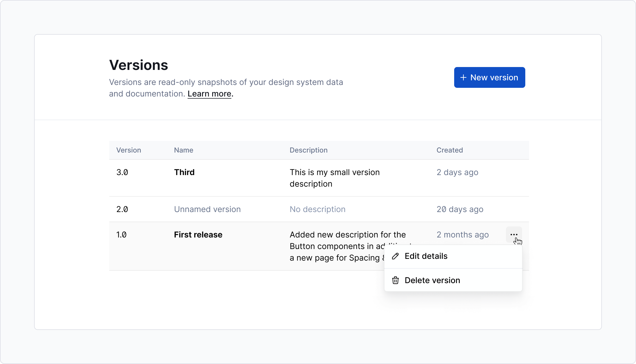Screen dimensions: 636x364
Task: Click the Description column header
Action: coord(308,150)
